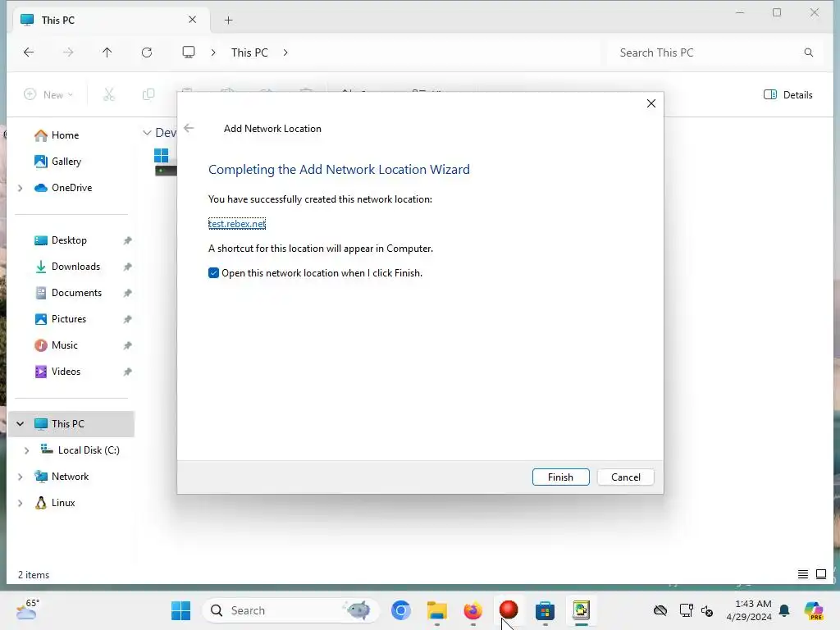Select Local Disk (C:) in sidebar
Viewport: 840px width, 630px height.
pyautogui.click(x=80, y=450)
